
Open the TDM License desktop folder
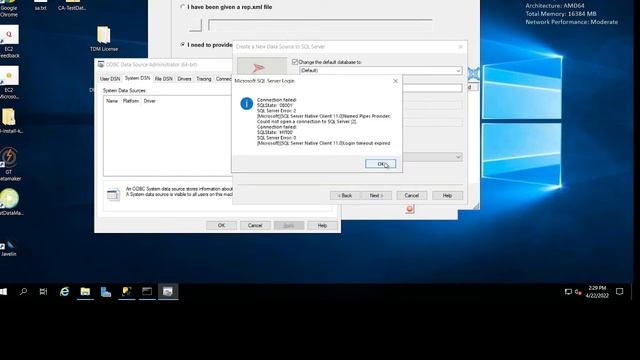click(x=104, y=39)
